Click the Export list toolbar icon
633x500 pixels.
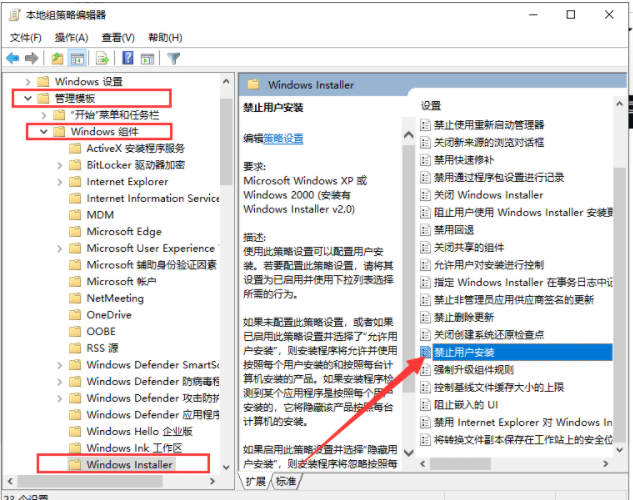103,59
